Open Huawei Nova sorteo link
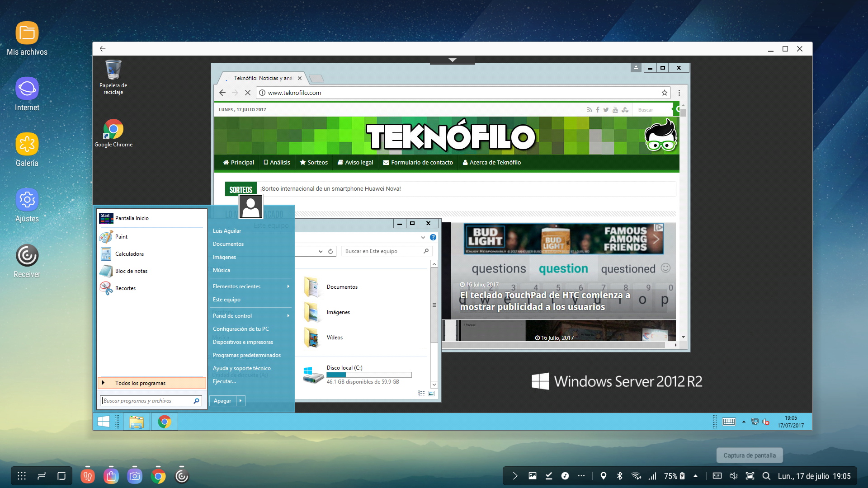Viewport: 868px width, 488px height. [330, 189]
